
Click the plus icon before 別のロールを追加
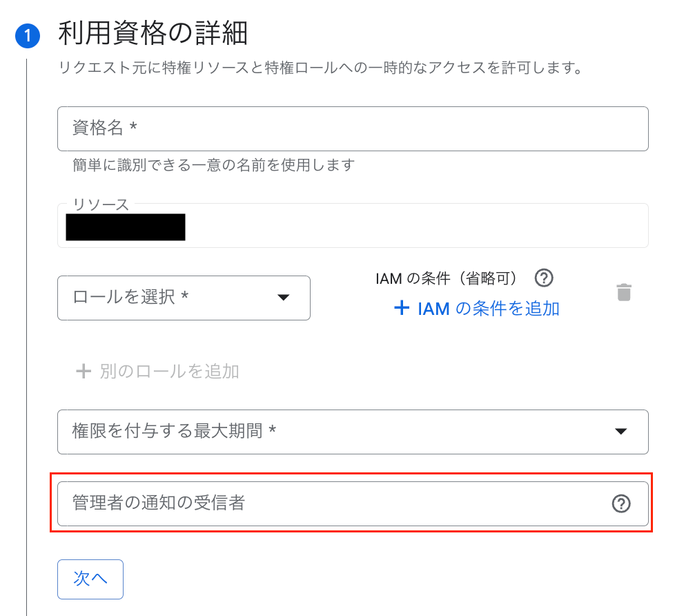point(84,372)
